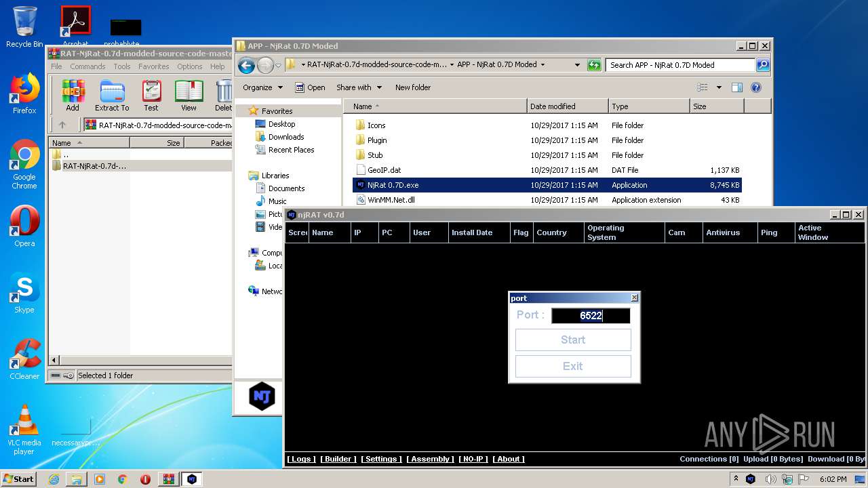
Task: Open njRAT About link
Action: [x=509, y=459]
